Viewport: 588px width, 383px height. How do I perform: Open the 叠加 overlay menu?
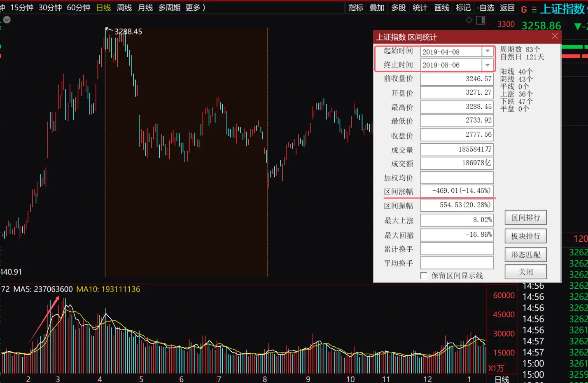coord(377,8)
